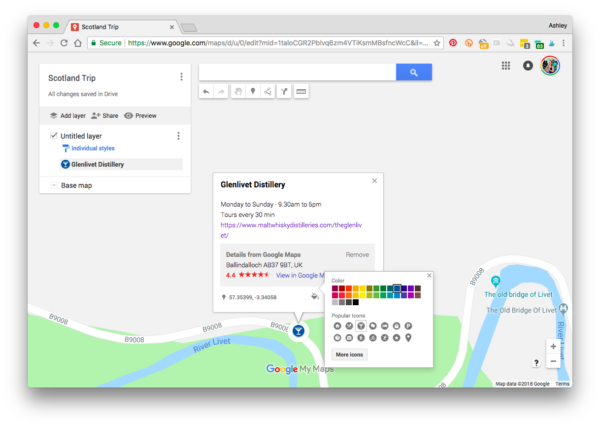Click the blue search button
The width and height of the screenshot is (600, 427).
[414, 72]
